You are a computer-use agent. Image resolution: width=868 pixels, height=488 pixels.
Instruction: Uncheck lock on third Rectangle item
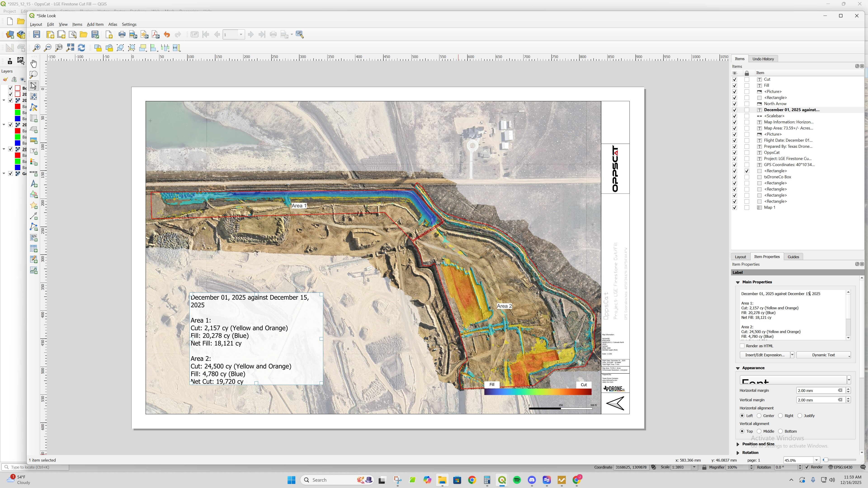tap(747, 171)
